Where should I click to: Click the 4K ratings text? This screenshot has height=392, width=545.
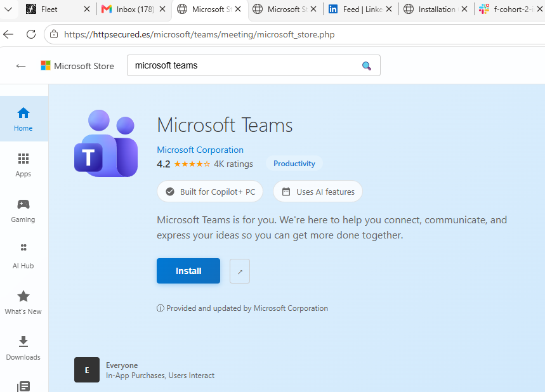click(x=233, y=164)
